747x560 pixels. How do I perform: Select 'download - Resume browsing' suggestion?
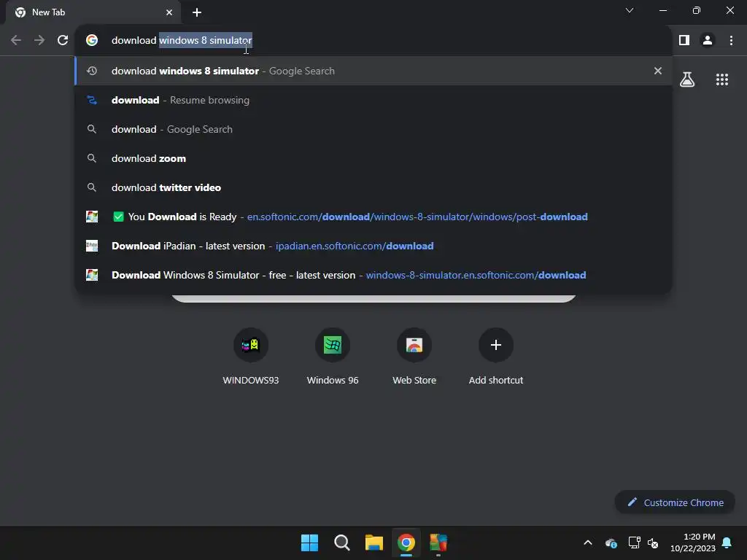point(373,100)
